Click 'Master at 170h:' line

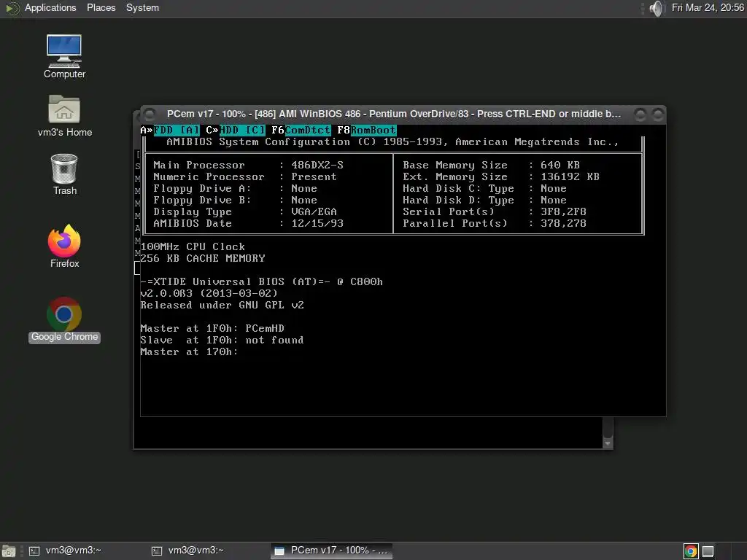(x=189, y=352)
